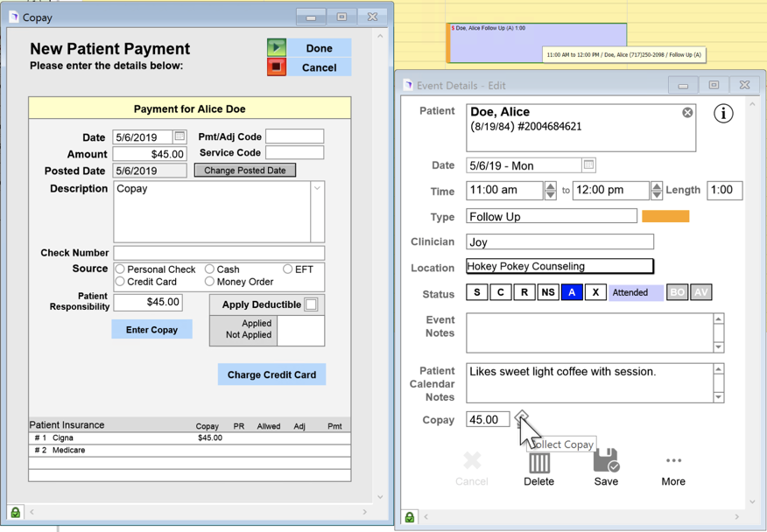767x532 pixels.
Task: Clear patient Alice Doe with the X icon
Action: point(687,113)
